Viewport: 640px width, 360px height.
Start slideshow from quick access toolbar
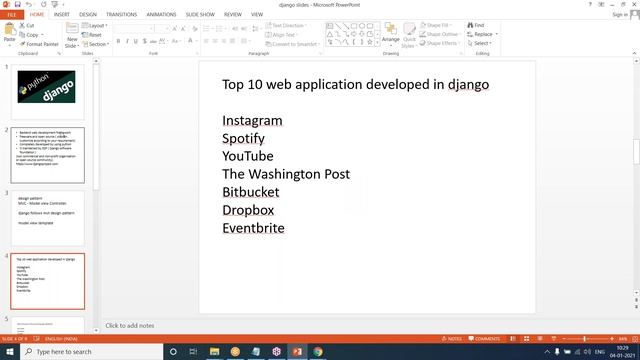[55, 4]
